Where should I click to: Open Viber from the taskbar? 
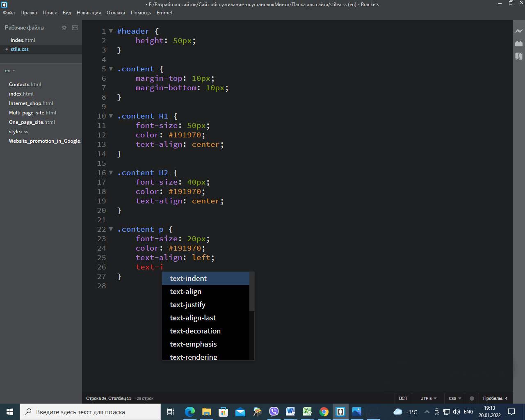pos(274,411)
